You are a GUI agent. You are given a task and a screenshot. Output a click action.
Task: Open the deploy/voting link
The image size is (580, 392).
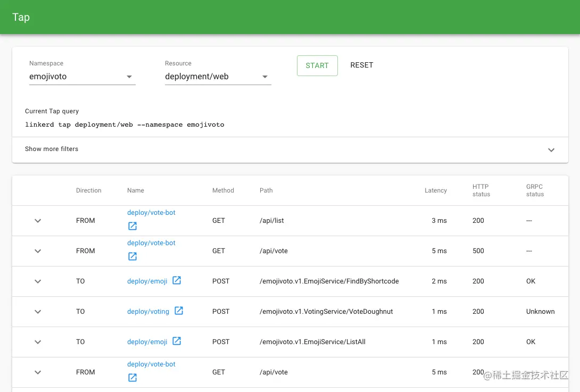148,312
